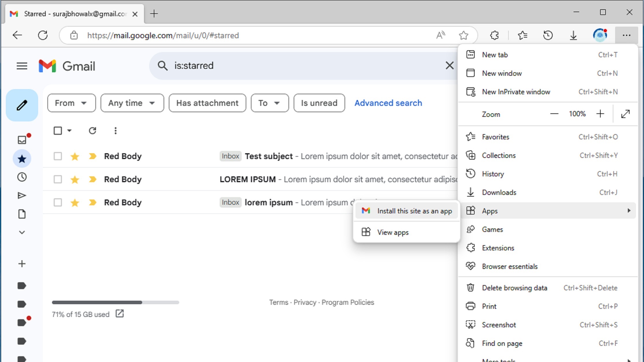
Task: Open the Snoozed clock icon in sidebar
Action: pos(22,177)
